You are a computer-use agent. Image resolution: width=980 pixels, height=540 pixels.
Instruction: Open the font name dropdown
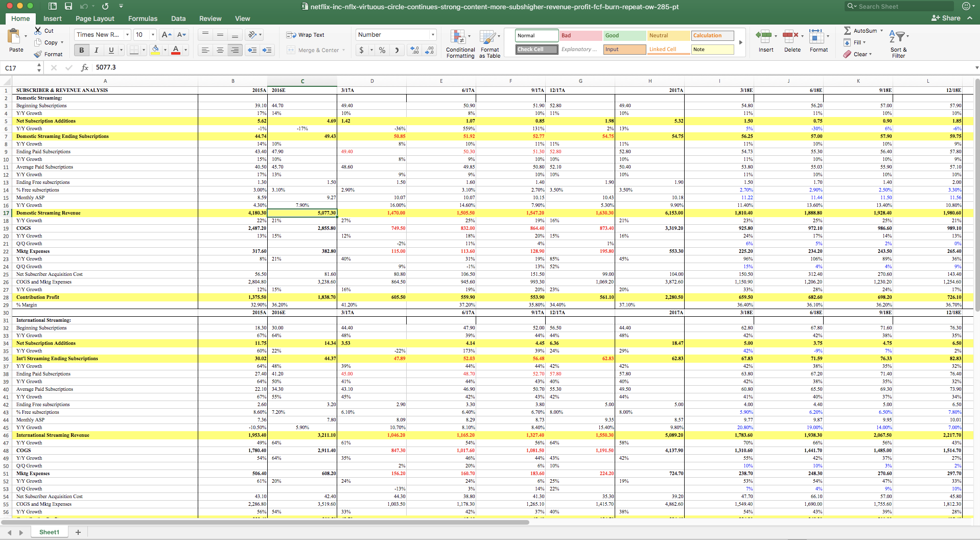(127, 35)
